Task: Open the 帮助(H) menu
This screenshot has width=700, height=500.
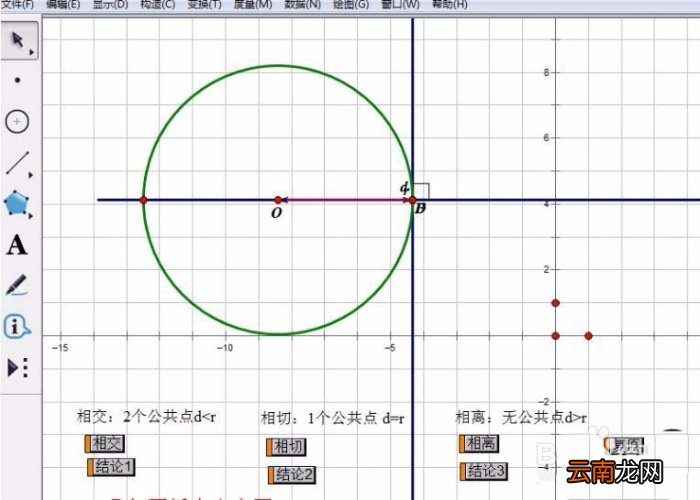Action: coord(450,4)
